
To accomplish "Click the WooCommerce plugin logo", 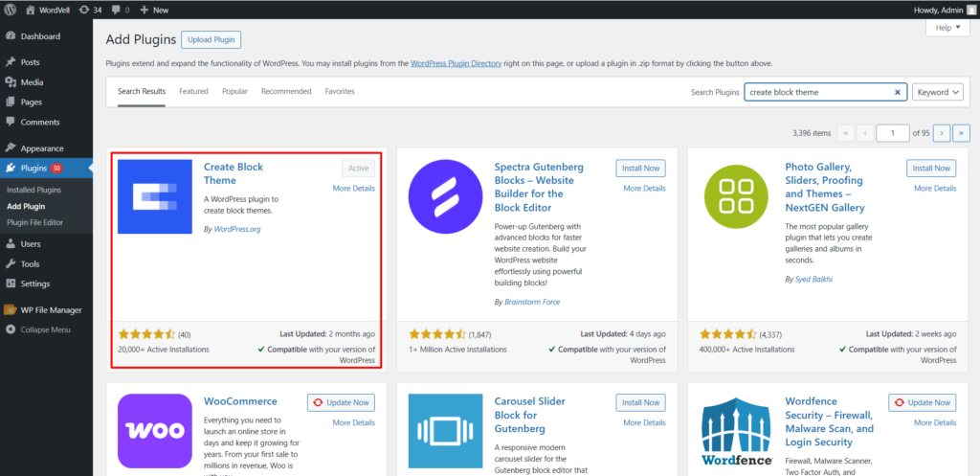I will 155,431.
